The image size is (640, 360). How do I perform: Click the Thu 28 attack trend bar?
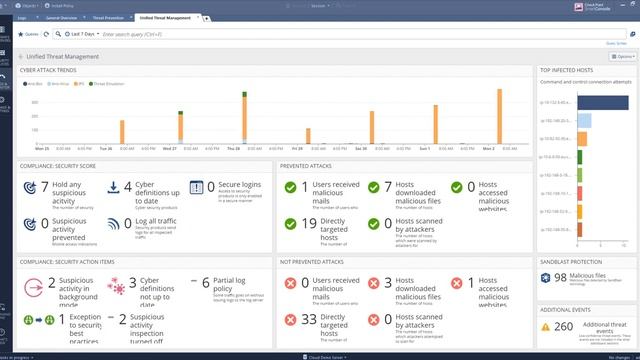[244, 118]
